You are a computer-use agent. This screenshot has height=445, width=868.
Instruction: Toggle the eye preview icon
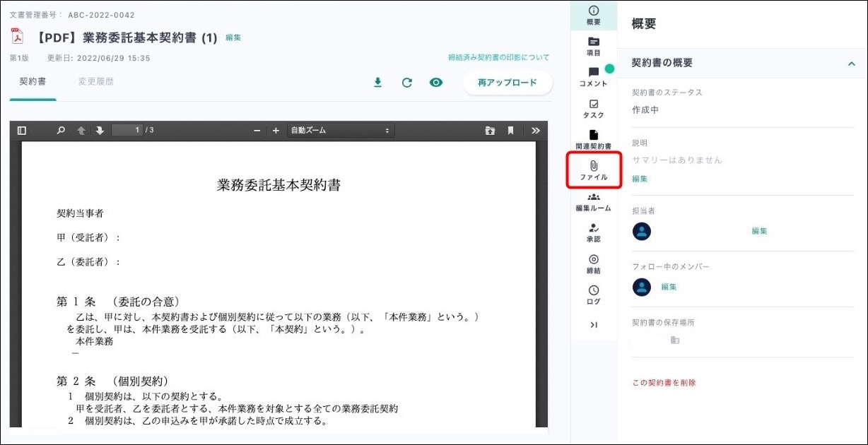tap(436, 83)
